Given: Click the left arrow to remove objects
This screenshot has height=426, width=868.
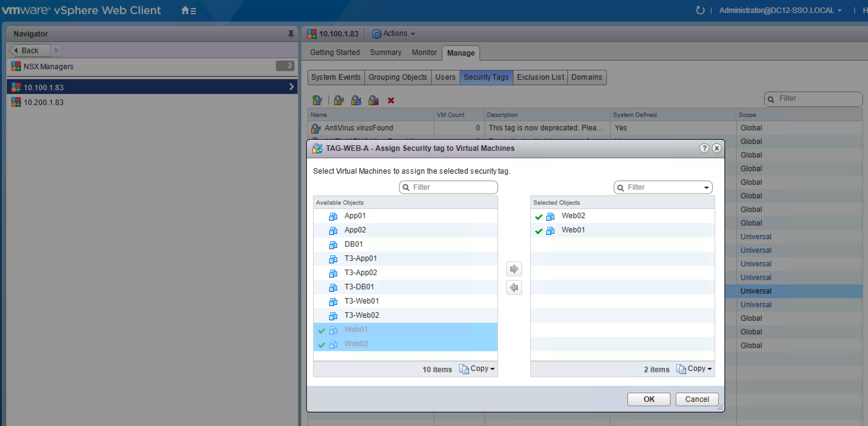Looking at the screenshot, I should (x=514, y=288).
